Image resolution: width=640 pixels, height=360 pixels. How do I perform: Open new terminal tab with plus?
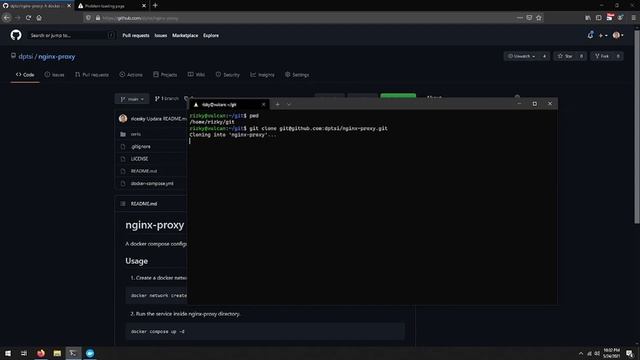pyautogui.click(x=278, y=104)
